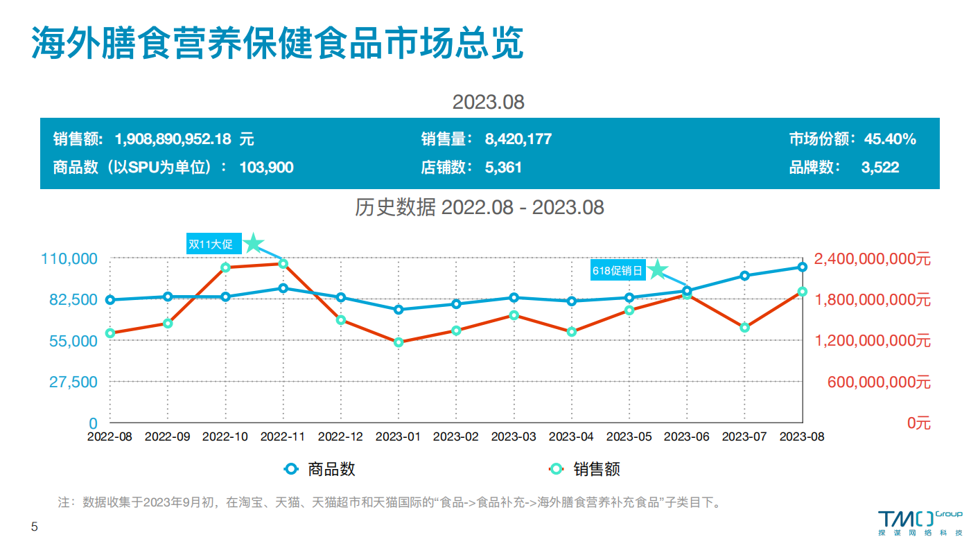Click the star icon beside 618促销日
Screen dimensions: 980x548
(x=657, y=270)
